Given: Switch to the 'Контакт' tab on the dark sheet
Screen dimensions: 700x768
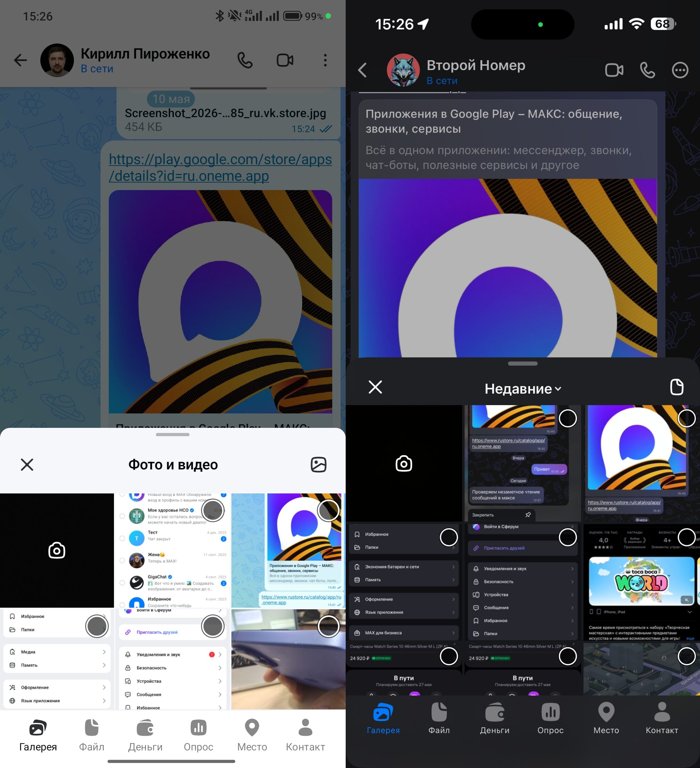Looking at the screenshot, I should tap(662, 718).
